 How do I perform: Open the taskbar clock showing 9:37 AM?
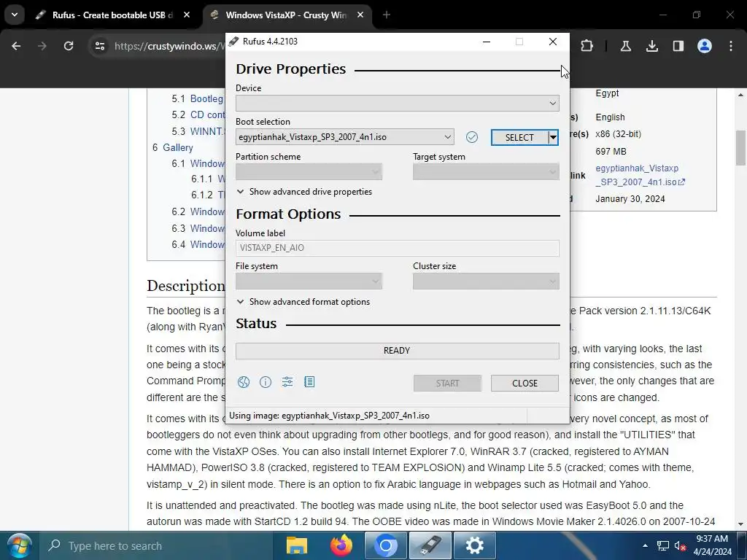point(712,545)
